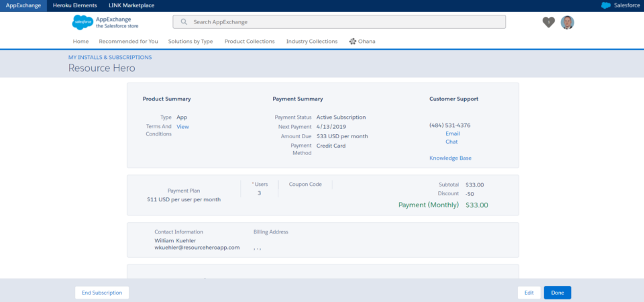Click the Resource Hero page title
Image resolution: width=644 pixels, height=302 pixels.
101,68
